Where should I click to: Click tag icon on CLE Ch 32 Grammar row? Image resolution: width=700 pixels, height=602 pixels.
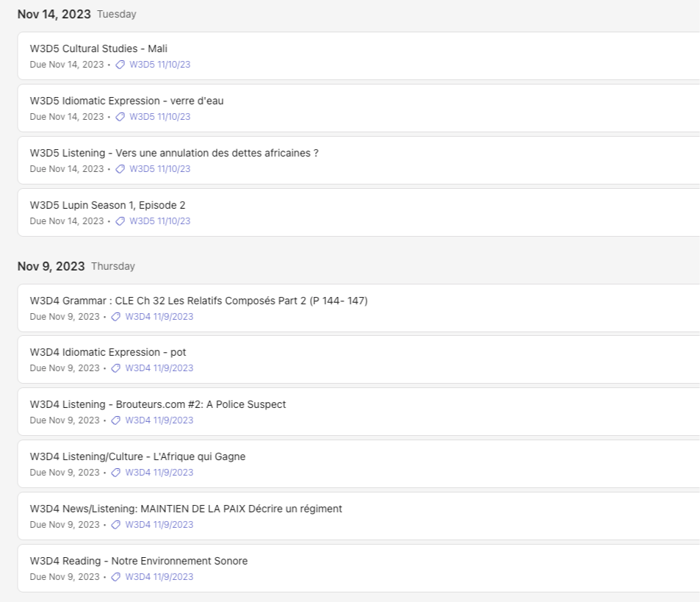pyautogui.click(x=115, y=317)
